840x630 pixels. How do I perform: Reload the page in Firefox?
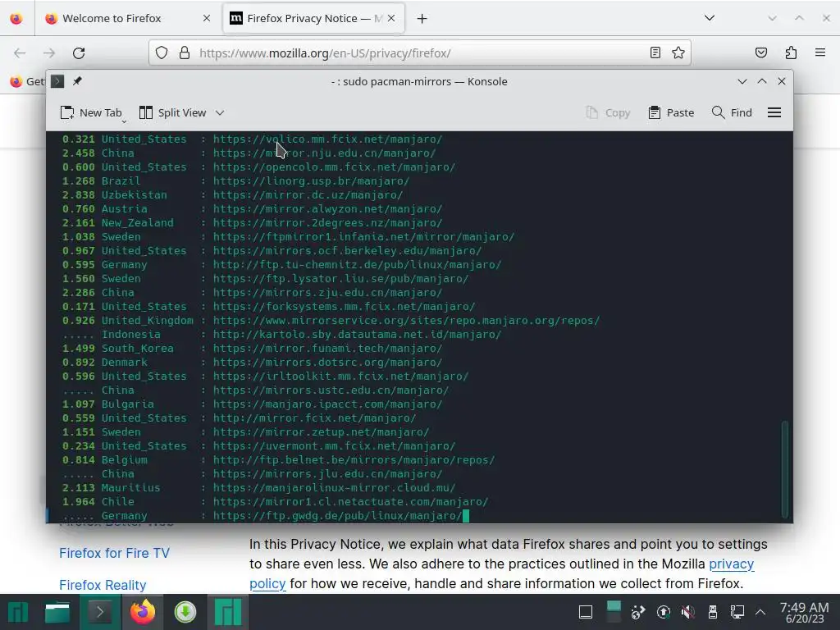[79, 53]
